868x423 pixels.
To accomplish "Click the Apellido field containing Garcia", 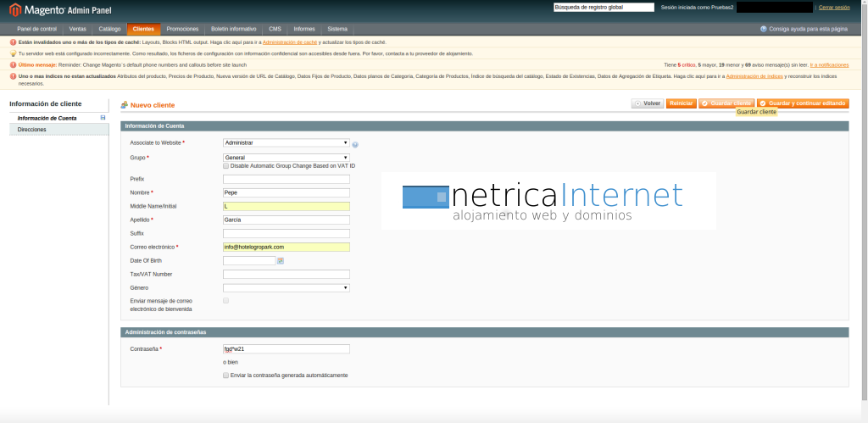I will pyautogui.click(x=287, y=220).
